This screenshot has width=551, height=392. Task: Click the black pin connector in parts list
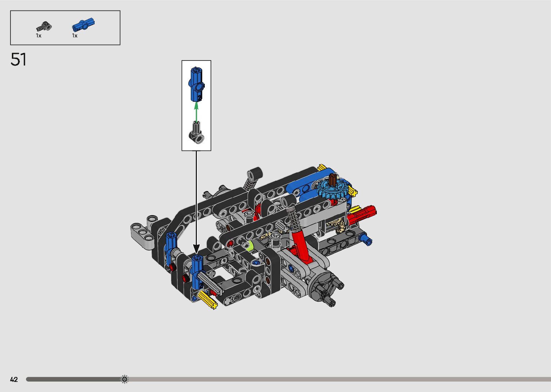(44, 27)
